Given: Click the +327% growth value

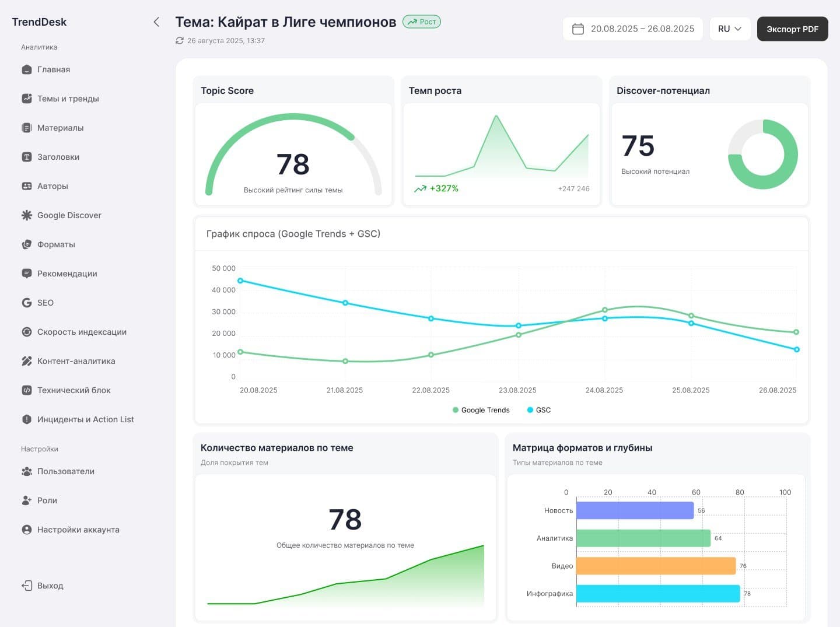Looking at the screenshot, I should point(444,188).
